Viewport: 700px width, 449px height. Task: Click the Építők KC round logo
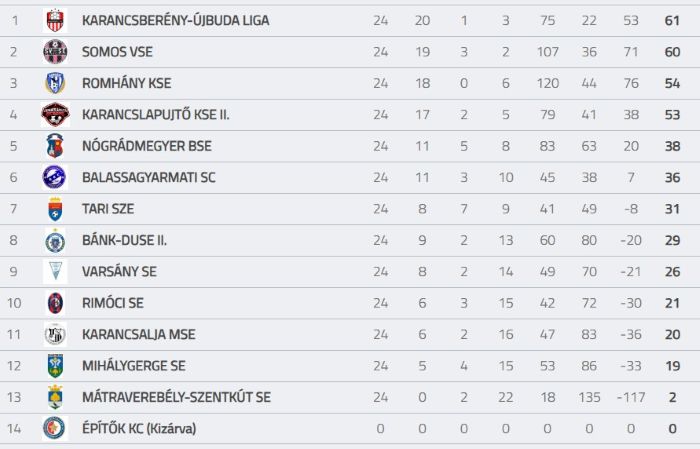(54, 428)
